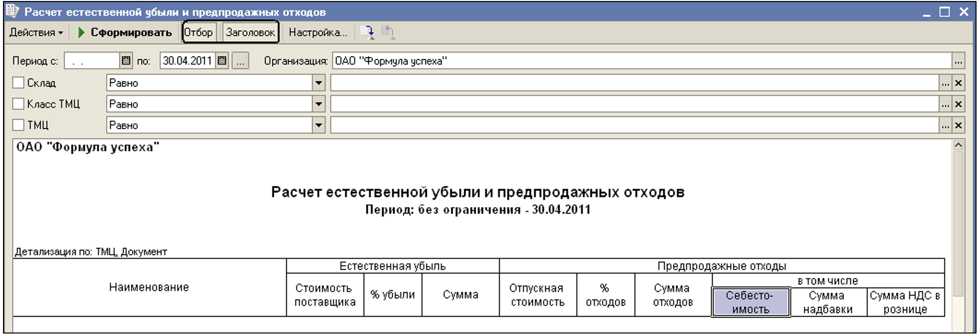Click the Предпродажные отходы group header
This screenshot has width=980, height=335.
click(722, 266)
